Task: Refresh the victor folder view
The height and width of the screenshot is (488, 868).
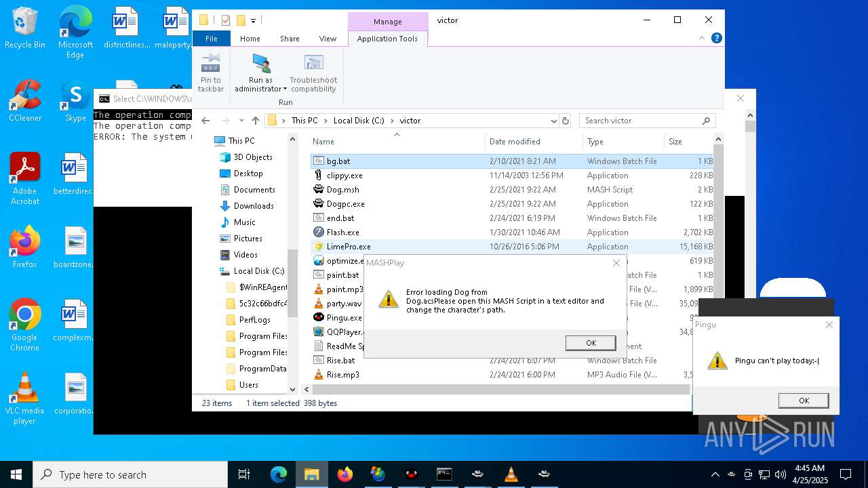Action: point(566,121)
